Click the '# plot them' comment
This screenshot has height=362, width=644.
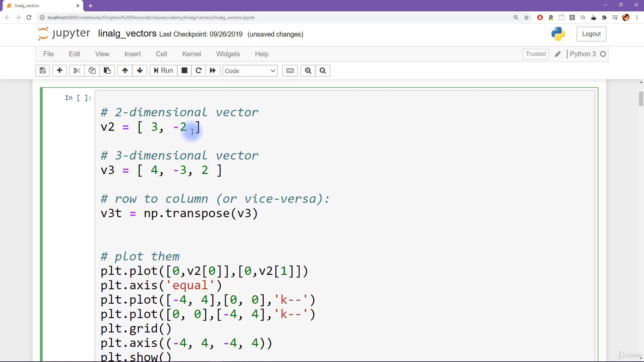[x=140, y=257]
